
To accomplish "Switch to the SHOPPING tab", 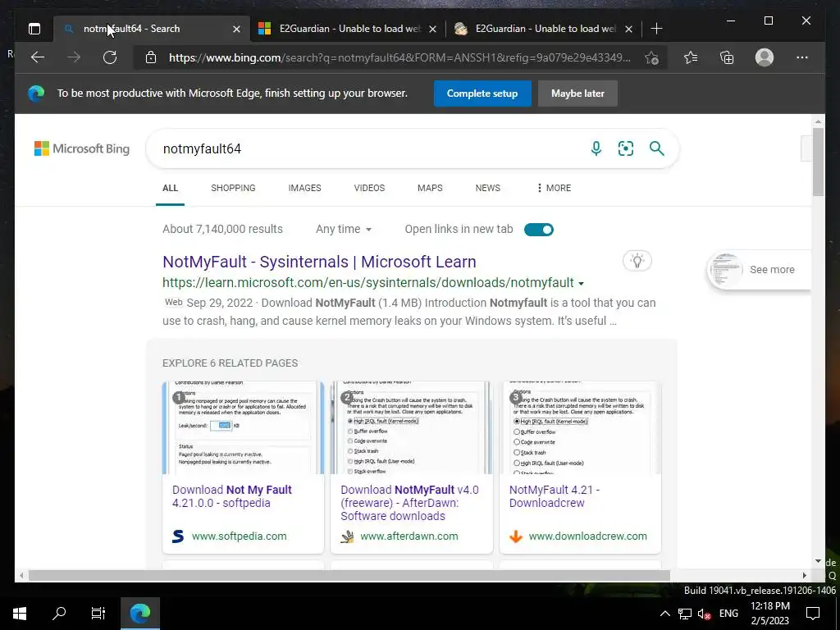I will (x=233, y=188).
